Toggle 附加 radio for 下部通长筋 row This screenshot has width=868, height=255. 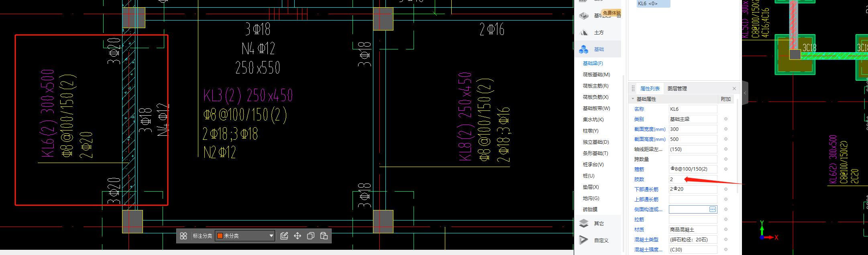click(726, 190)
